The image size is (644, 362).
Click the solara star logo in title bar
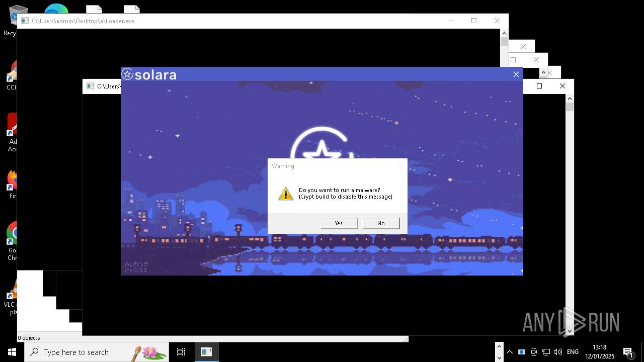click(127, 74)
